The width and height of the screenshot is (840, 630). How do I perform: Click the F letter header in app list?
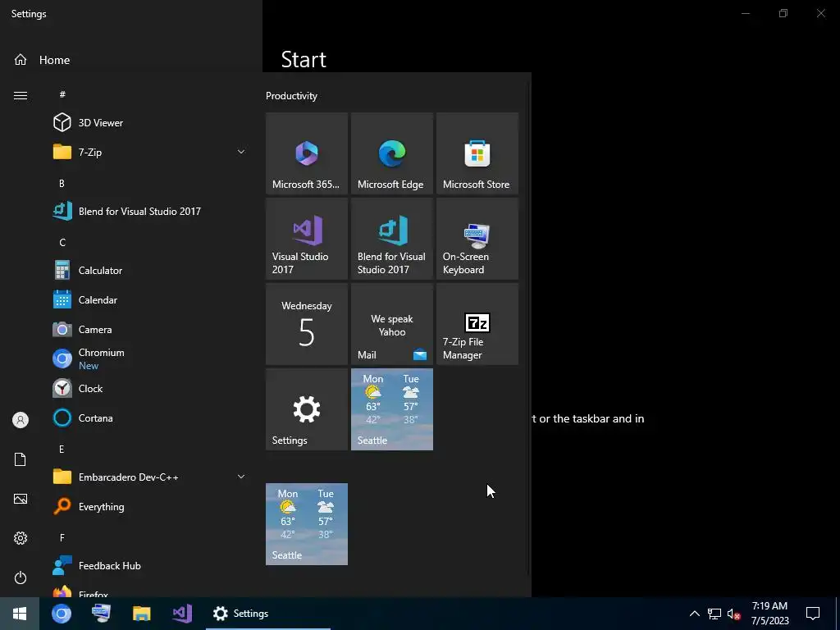pyautogui.click(x=62, y=537)
